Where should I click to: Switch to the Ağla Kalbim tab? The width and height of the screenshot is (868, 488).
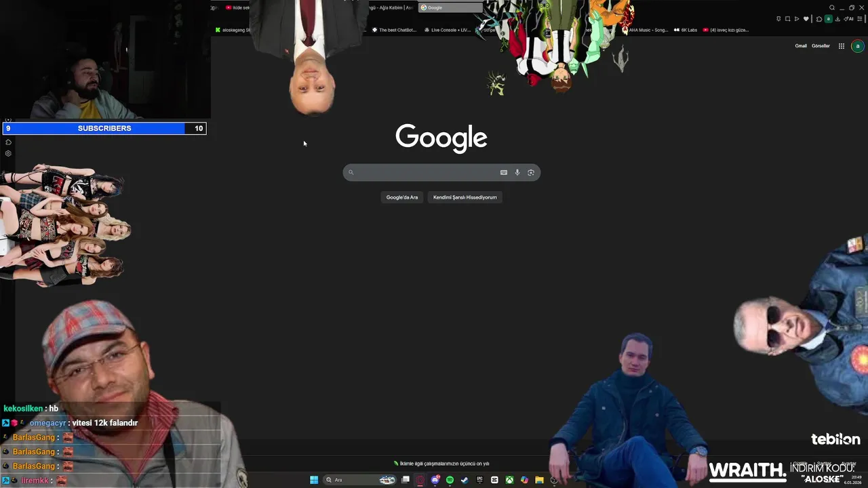point(391,7)
